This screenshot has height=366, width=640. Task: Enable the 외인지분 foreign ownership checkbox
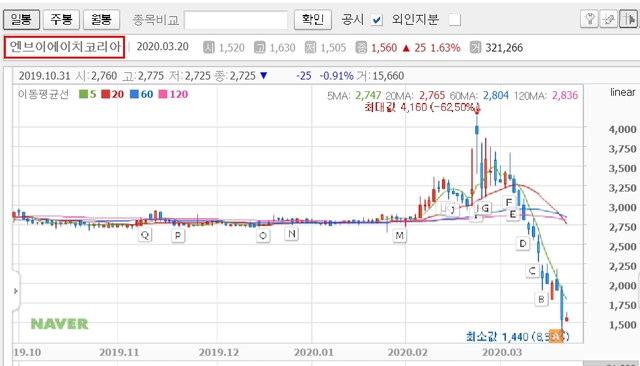point(455,20)
